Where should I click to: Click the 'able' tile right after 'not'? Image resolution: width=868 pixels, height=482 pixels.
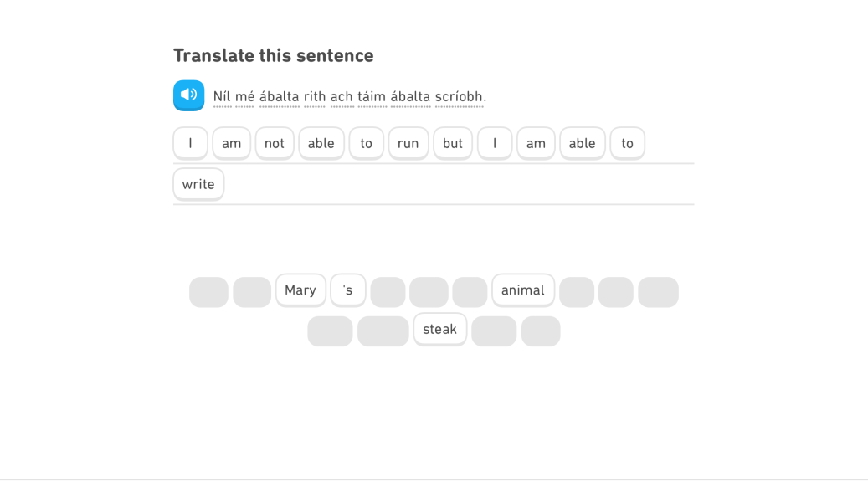pyautogui.click(x=321, y=143)
